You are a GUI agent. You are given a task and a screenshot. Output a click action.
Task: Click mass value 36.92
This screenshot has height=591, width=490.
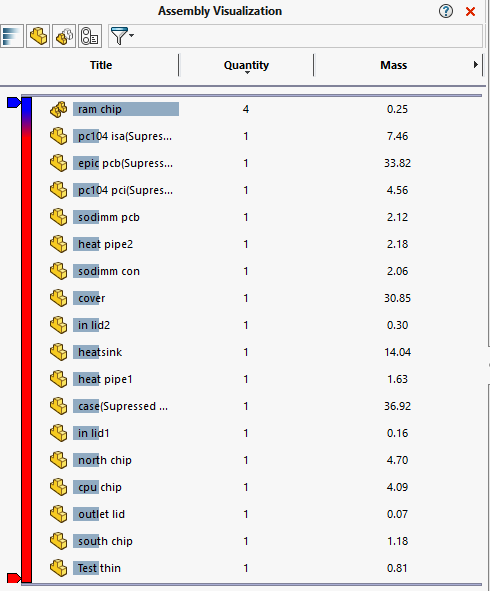point(397,406)
